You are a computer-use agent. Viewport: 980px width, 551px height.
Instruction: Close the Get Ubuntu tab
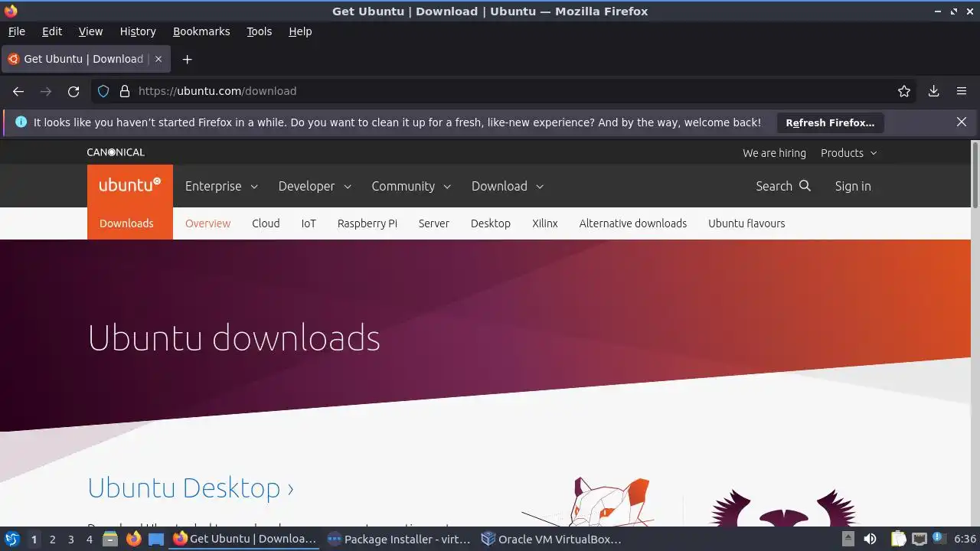(158, 59)
